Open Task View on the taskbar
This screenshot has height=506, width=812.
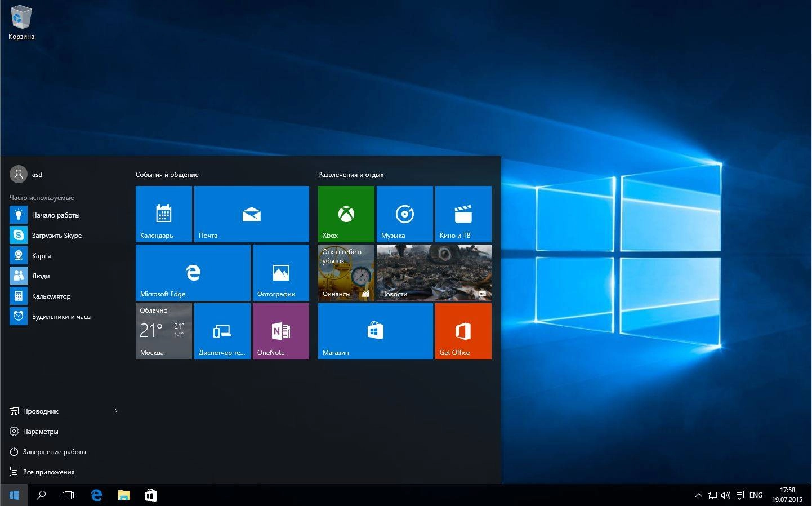click(x=68, y=495)
